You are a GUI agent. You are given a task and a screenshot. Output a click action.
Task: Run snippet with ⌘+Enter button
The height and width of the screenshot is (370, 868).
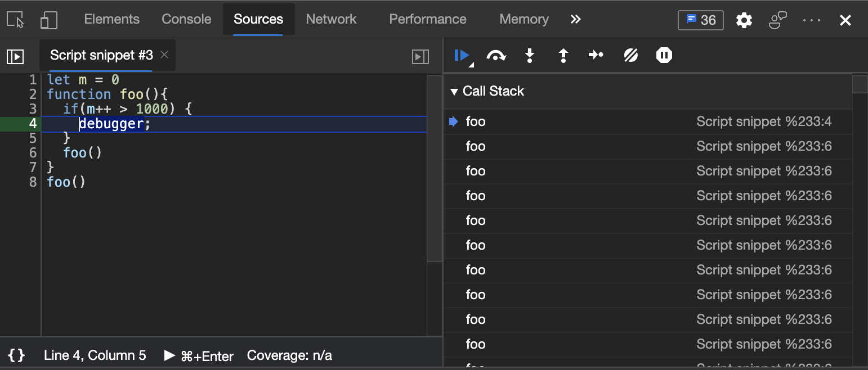(199, 355)
